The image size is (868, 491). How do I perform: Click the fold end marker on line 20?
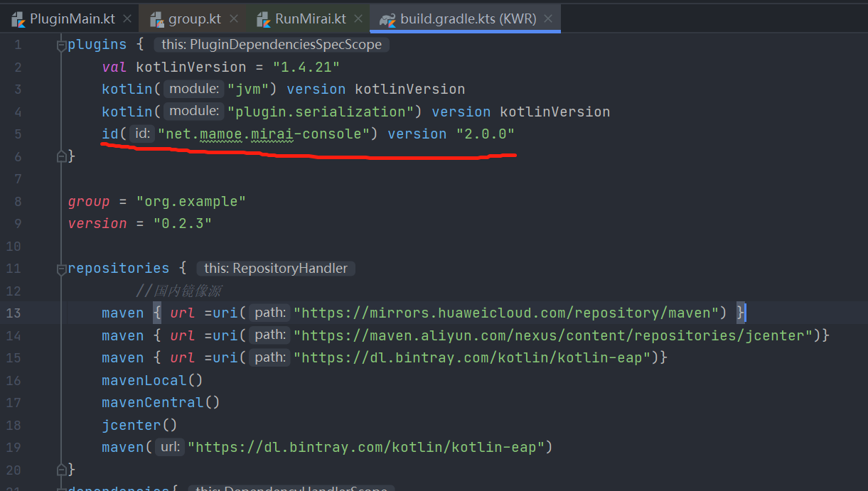(62, 468)
